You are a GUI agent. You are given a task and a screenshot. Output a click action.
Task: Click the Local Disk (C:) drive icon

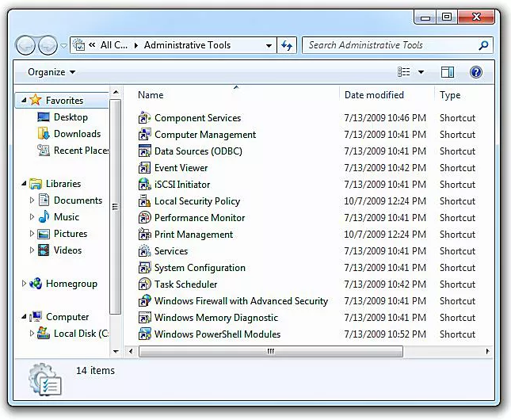tap(44, 333)
